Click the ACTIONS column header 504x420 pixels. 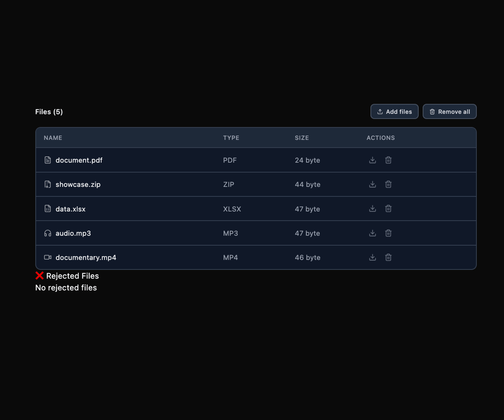click(381, 138)
